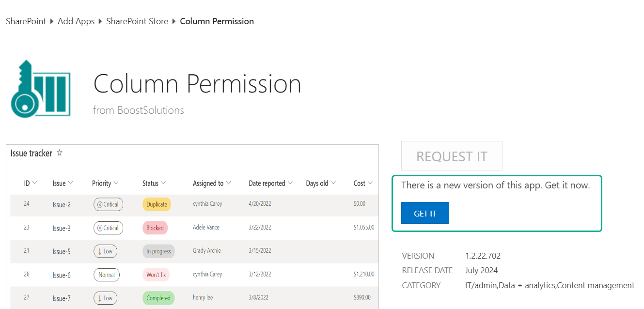Click the date 4/20/2022

[260, 203]
